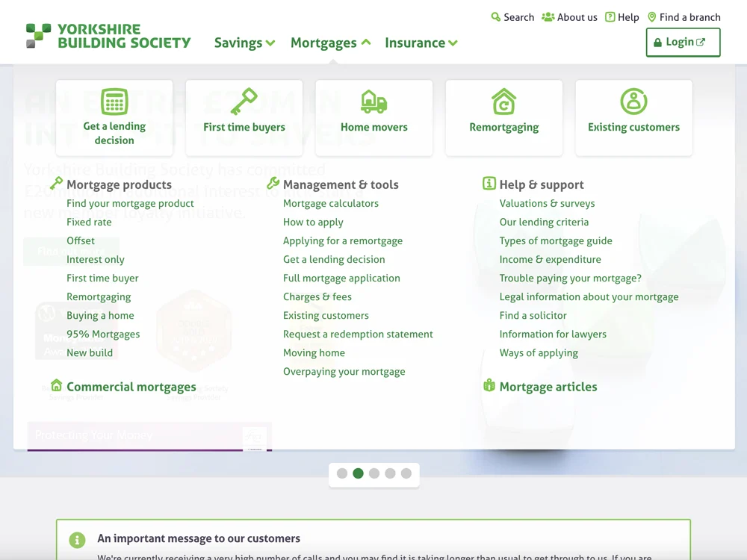747x560 pixels.
Task: Select the fifth carousel dot
Action: tap(406, 473)
